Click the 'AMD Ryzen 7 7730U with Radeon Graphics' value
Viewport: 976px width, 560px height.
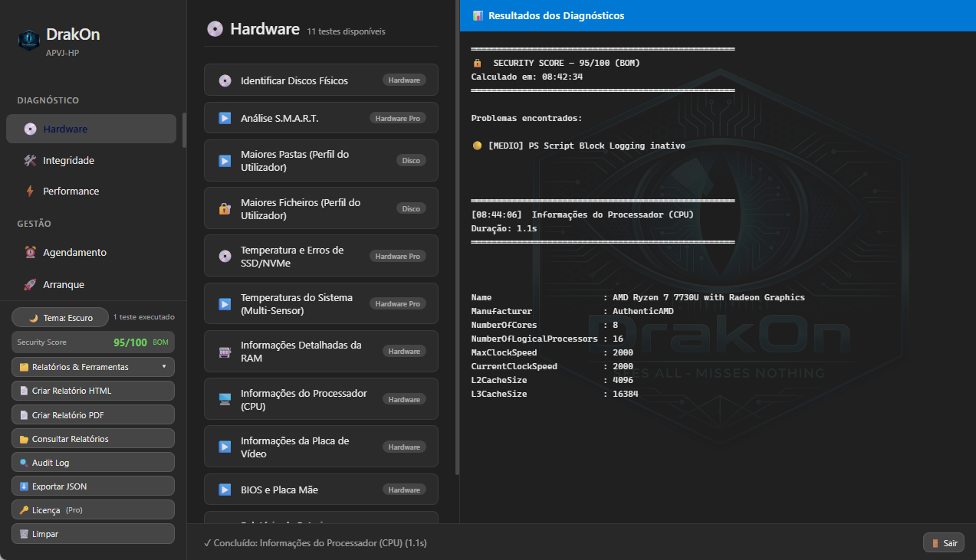coord(708,297)
